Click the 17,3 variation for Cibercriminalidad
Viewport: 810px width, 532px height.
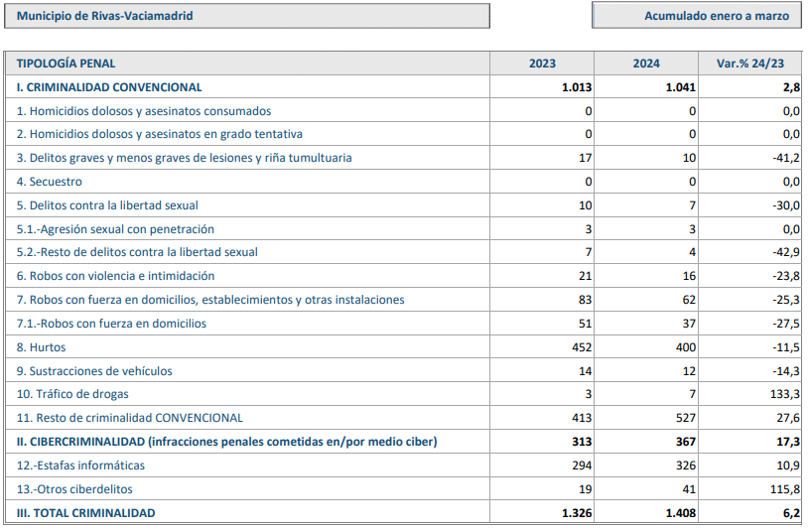788,442
